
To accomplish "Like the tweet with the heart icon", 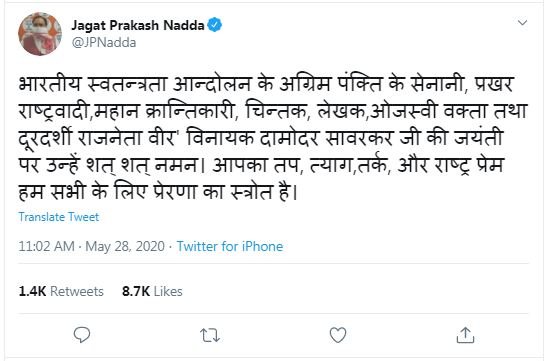I will tap(338, 335).
